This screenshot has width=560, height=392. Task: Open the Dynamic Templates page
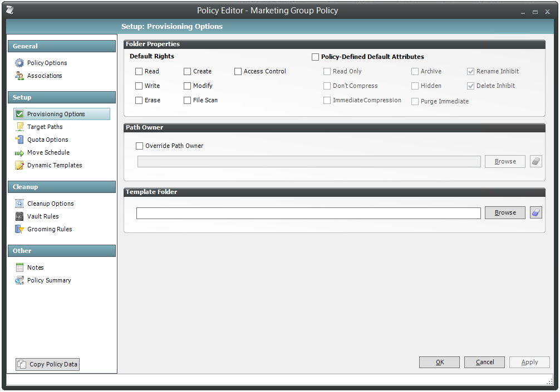55,165
